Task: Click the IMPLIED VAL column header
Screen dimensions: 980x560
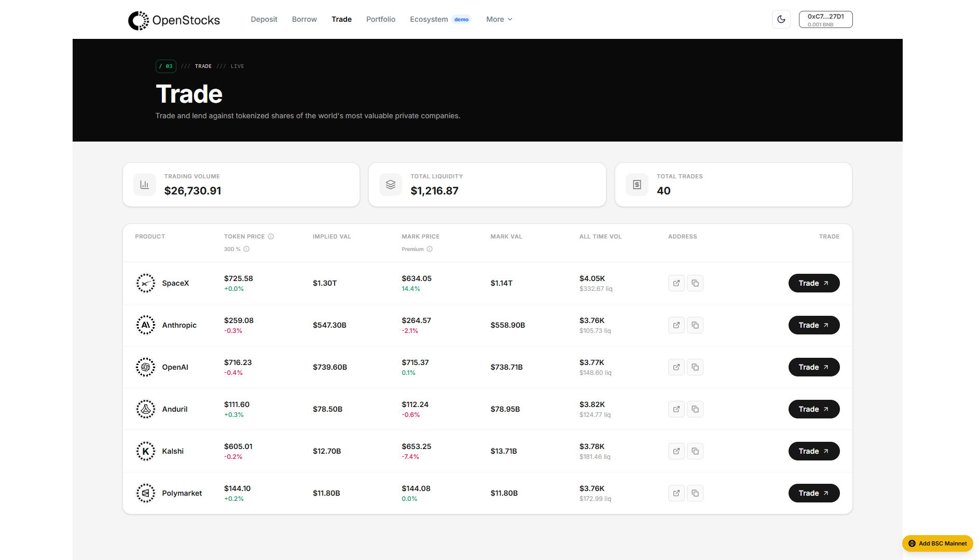Action: (332, 236)
